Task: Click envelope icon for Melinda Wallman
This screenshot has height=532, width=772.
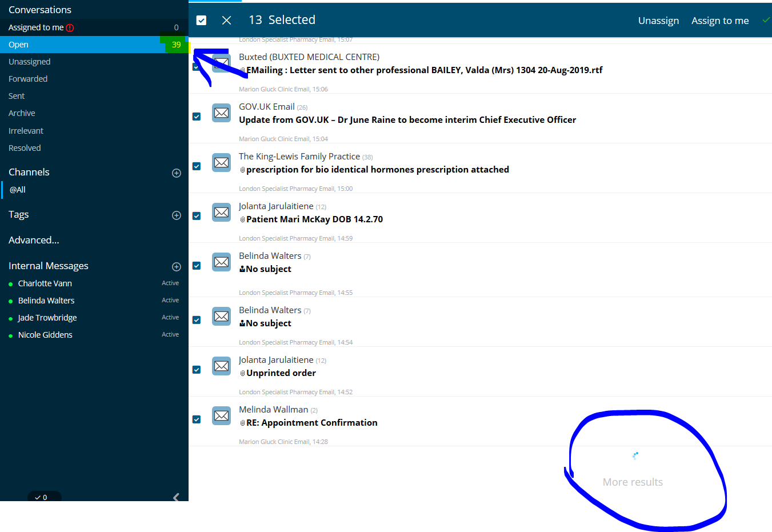Action: 222,416
